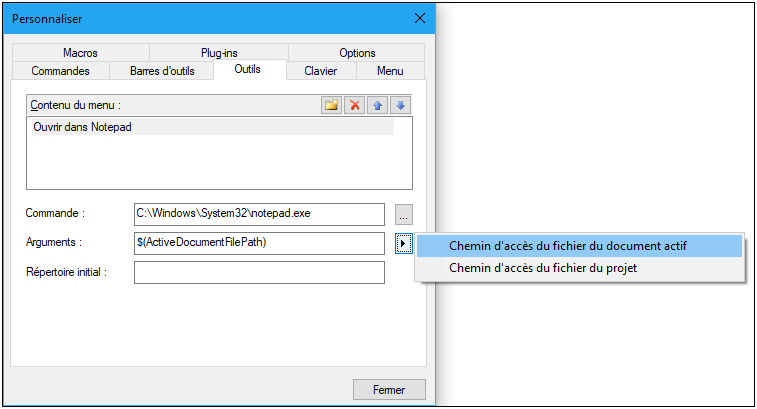Open the Plug-ins tab
Viewport: 757px width, 409px height.
(218, 53)
